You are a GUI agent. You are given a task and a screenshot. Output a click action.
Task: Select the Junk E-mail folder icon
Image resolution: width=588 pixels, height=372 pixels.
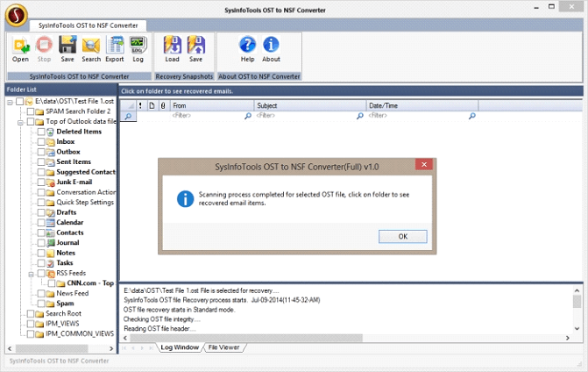pyautogui.click(x=50, y=182)
